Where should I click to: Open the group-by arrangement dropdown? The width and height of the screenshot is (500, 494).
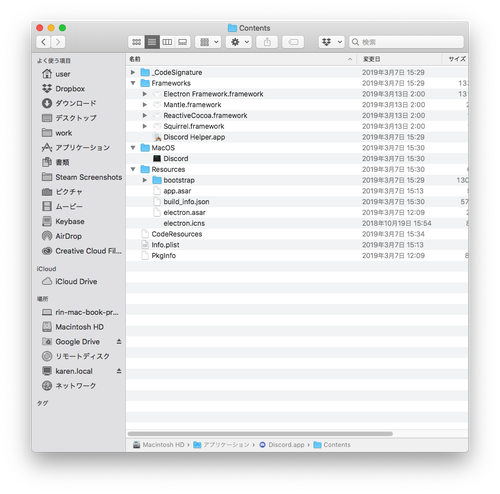208,42
